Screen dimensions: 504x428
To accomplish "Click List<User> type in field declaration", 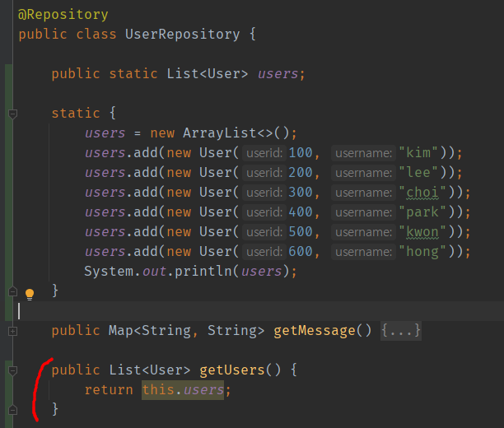I will click(x=208, y=74).
